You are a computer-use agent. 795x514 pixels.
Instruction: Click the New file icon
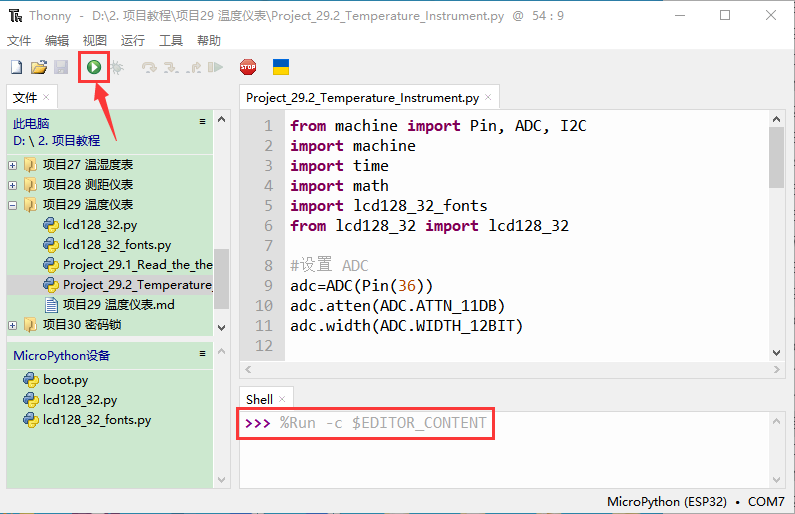click(x=16, y=67)
